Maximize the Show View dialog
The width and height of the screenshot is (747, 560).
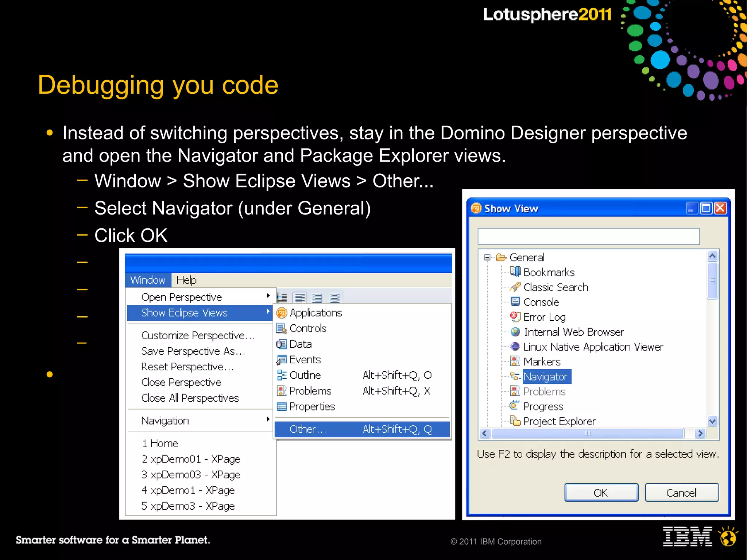tap(707, 208)
